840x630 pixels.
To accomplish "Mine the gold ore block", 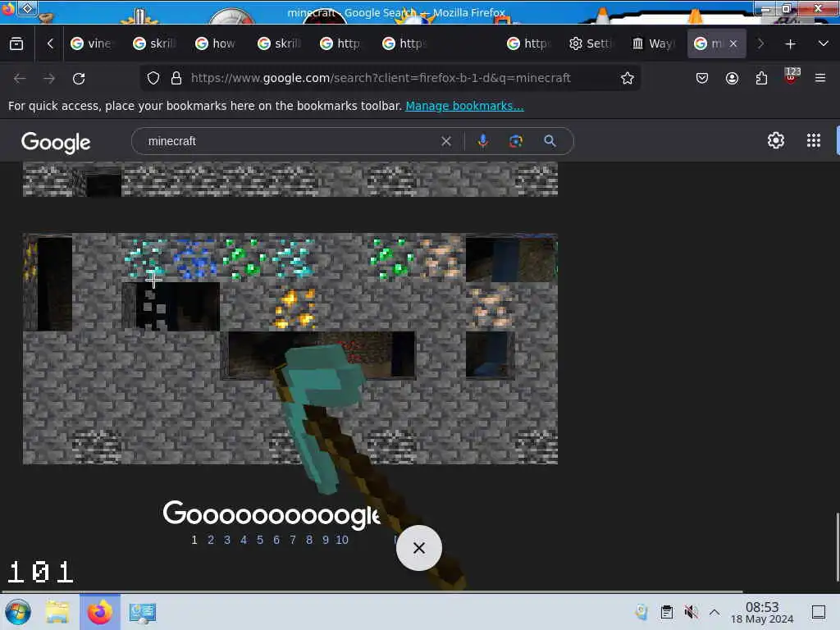I will tap(294, 307).
